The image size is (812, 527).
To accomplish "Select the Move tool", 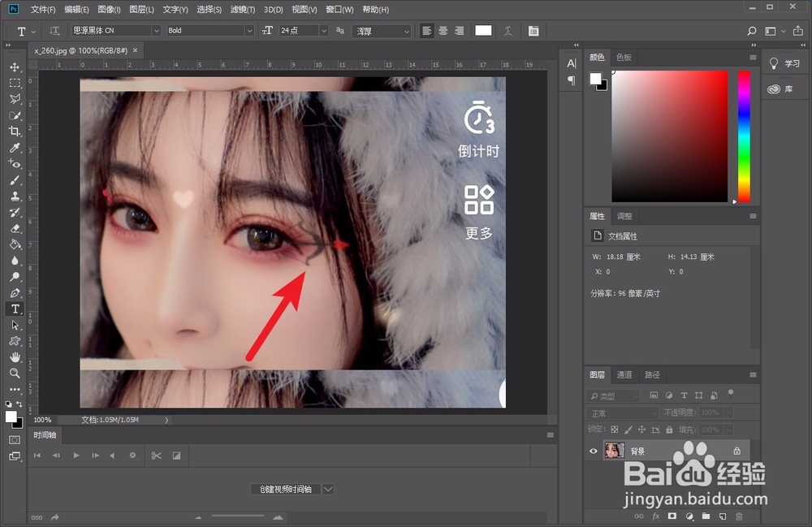I will (x=14, y=66).
